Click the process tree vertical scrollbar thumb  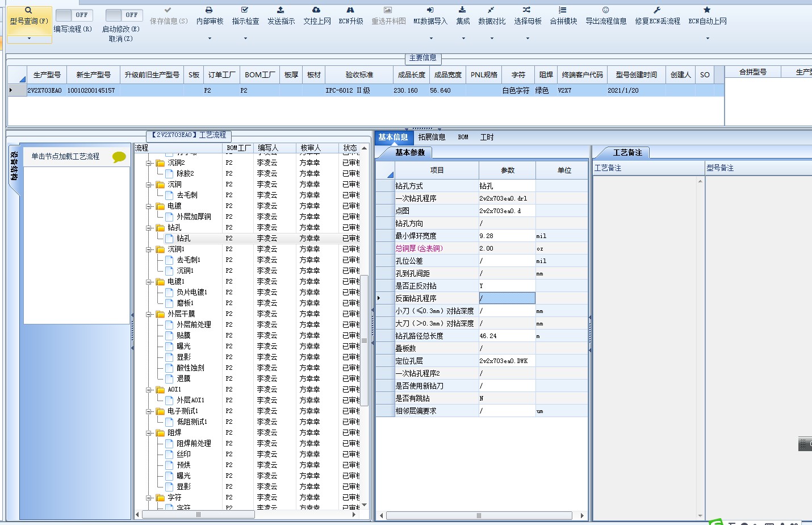click(x=365, y=340)
